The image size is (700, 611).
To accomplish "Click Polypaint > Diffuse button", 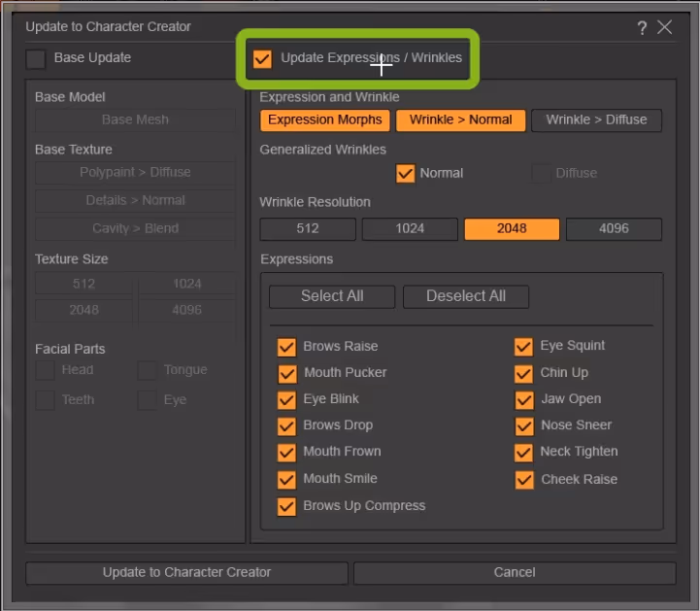I will pyautogui.click(x=135, y=173).
